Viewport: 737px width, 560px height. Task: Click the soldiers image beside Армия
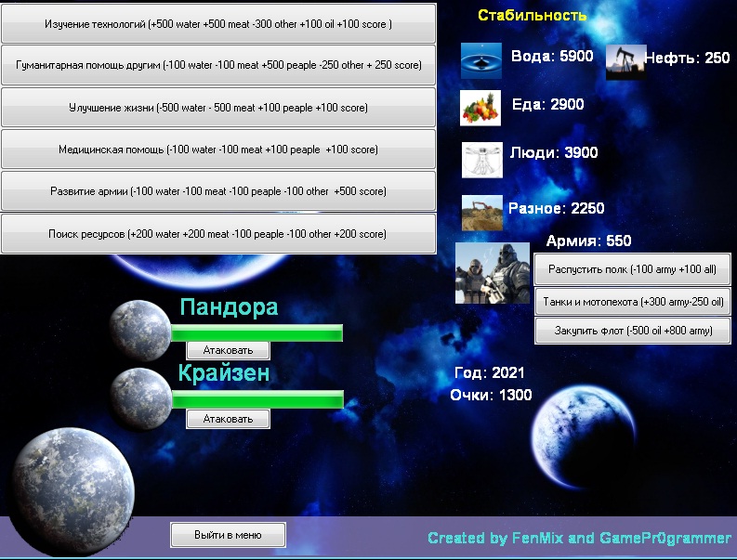492,273
